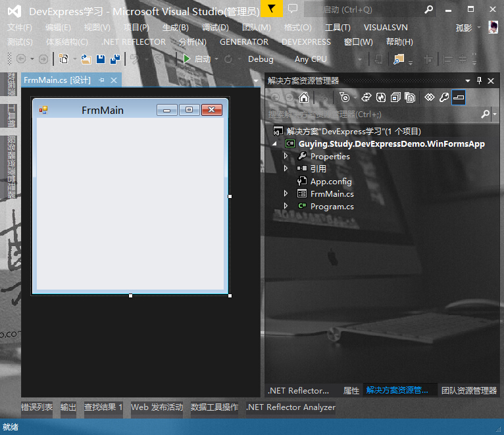Click the undo arrow in the toolbar
504x435 pixels.
[x=134, y=59]
